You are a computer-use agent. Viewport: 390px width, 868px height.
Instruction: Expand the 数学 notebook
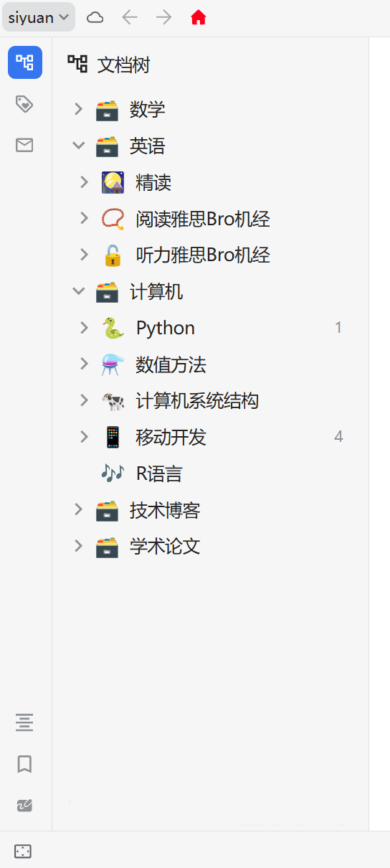[78, 110]
